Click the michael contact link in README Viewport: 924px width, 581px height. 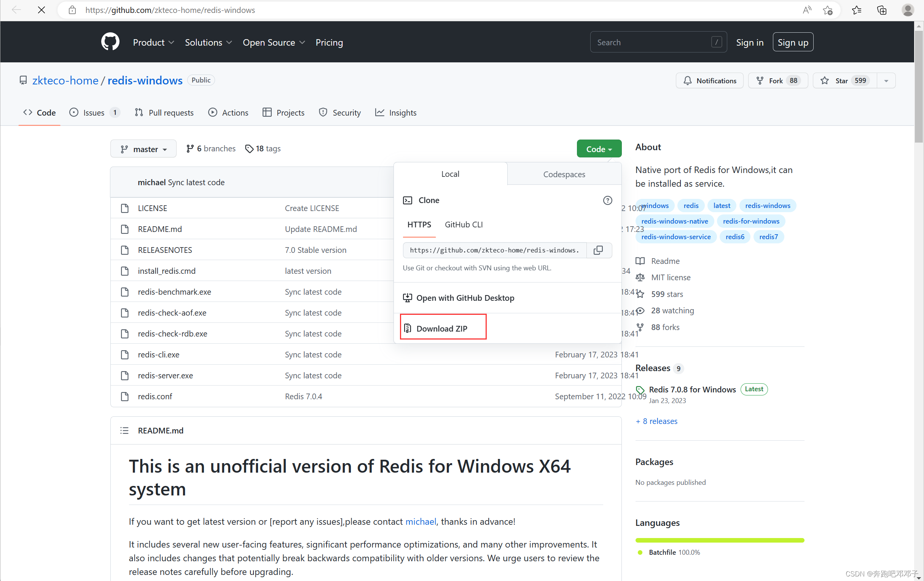pos(421,521)
